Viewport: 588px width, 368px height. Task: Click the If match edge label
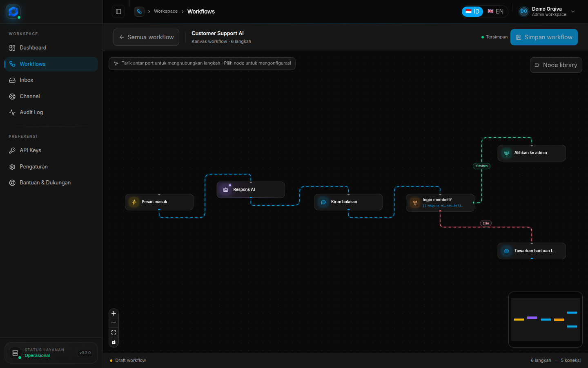click(481, 166)
